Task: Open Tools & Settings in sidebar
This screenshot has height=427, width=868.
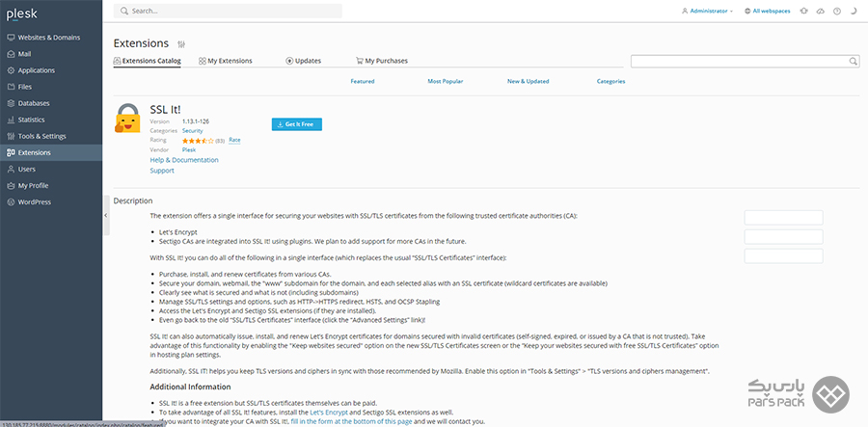Action: point(51,136)
